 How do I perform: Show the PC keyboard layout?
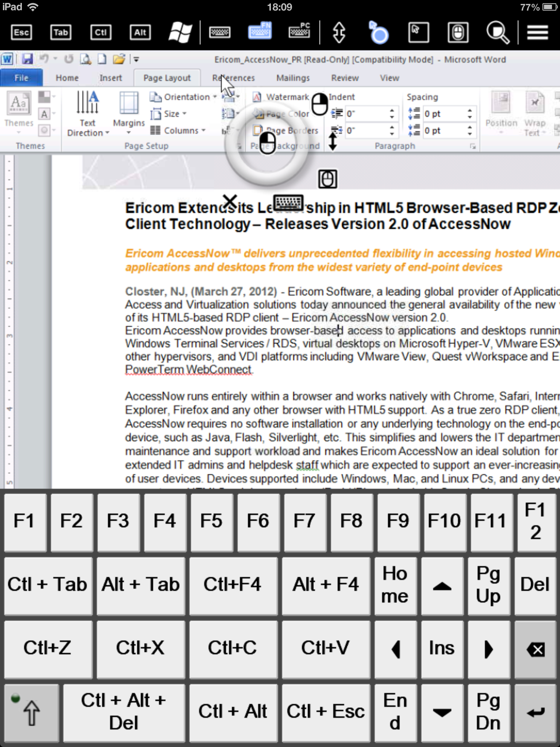point(299,31)
